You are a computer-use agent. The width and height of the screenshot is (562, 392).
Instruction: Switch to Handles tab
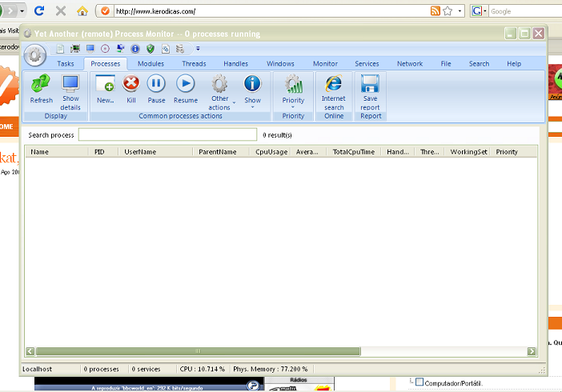click(236, 63)
